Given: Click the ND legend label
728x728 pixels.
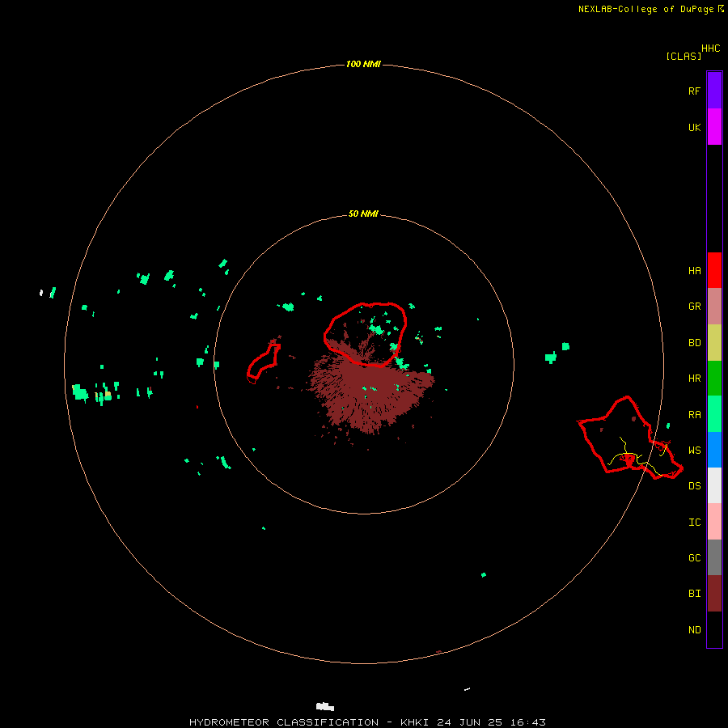Looking at the screenshot, I should click(x=694, y=630).
